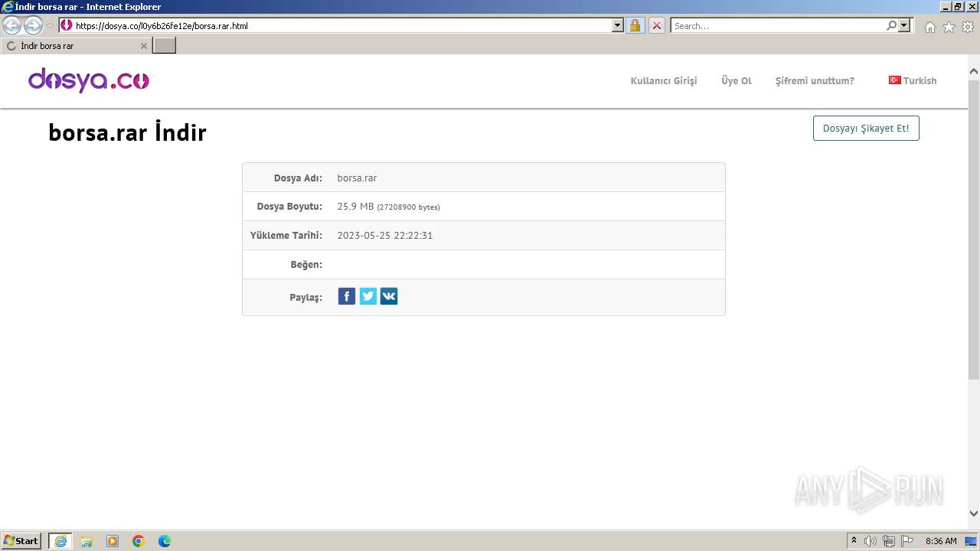Expand the search provider dropdown

(905, 25)
